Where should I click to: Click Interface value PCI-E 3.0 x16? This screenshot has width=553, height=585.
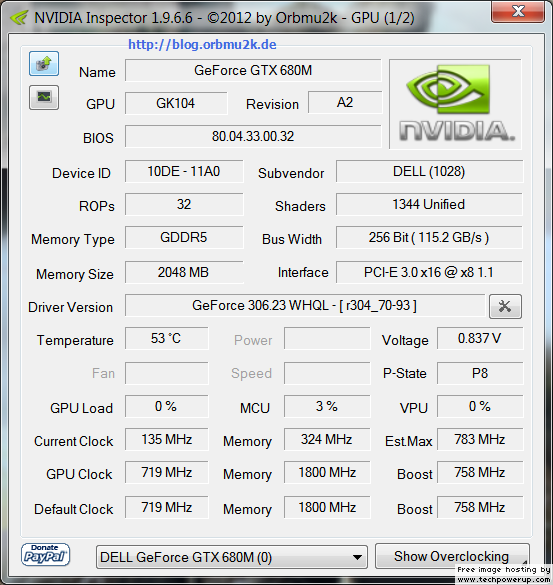tap(429, 272)
